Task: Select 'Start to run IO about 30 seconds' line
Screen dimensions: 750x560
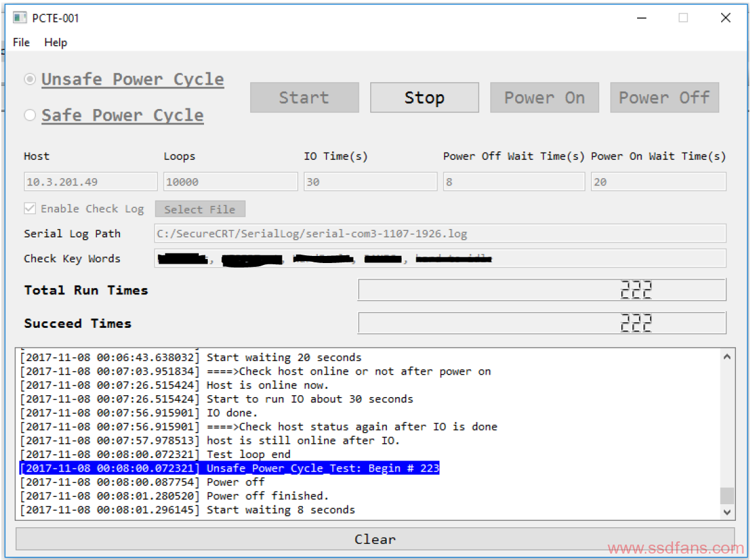Action: point(216,399)
